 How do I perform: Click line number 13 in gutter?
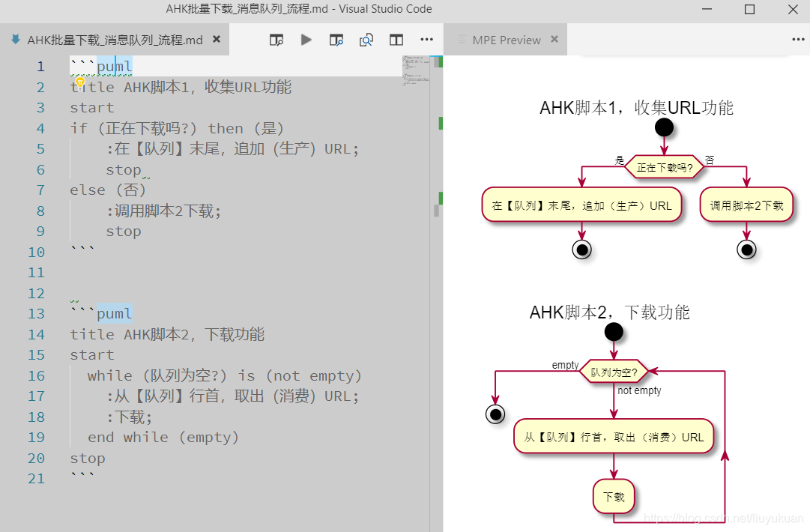[x=36, y=314]
